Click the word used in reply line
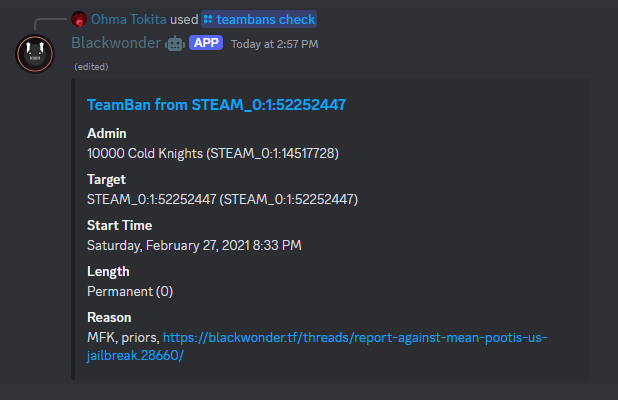This screenshot has width=618, height=400. click(184, 19)
